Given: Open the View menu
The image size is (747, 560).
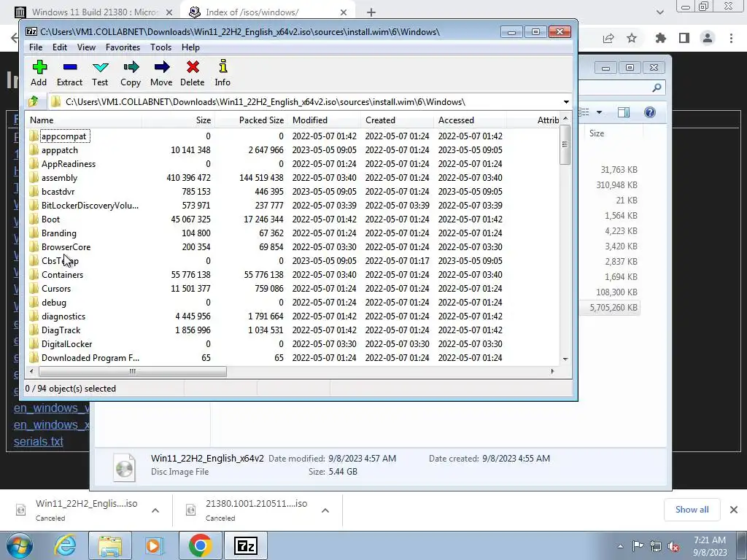Looking at the screenshot, I should pyautogui.click(x=86, y=47).
